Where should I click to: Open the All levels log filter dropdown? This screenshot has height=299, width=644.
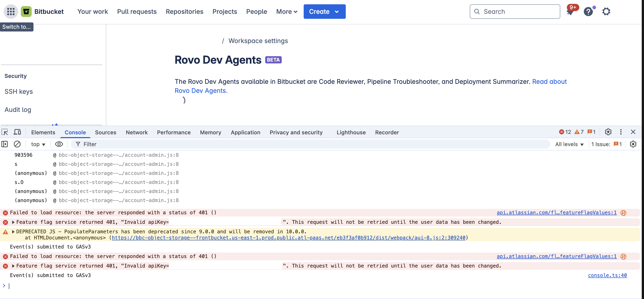pyautogui.click(x=569, y=144)
